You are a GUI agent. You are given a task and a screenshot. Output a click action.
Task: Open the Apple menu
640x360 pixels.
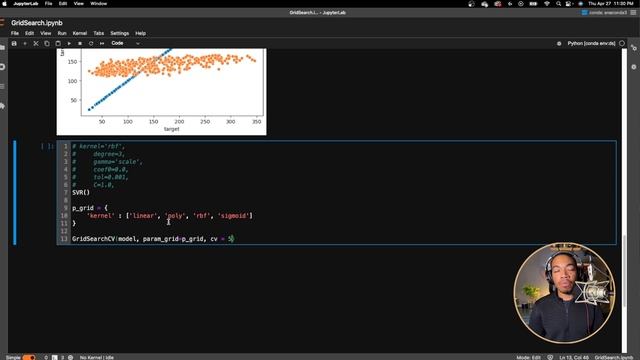point(4,4)
